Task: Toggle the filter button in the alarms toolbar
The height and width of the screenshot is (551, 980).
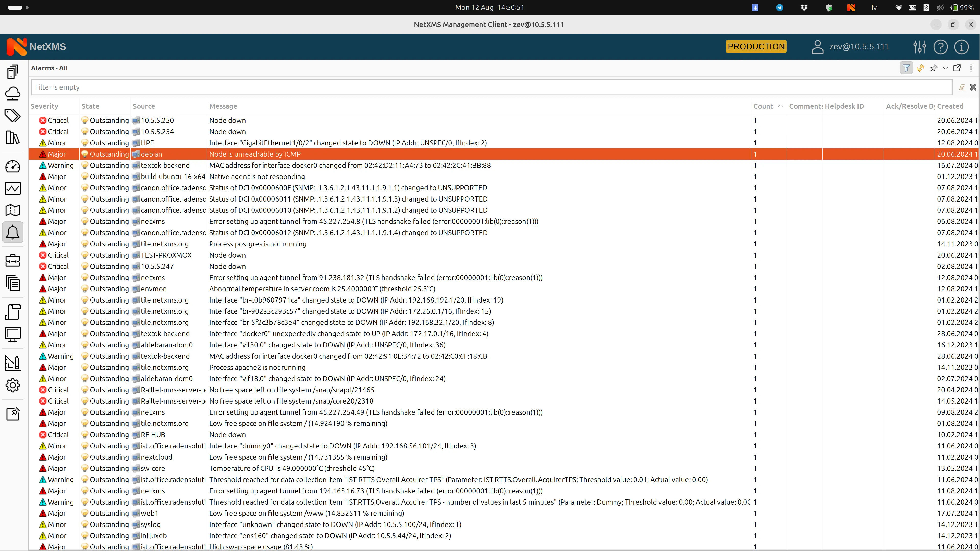Action: tap(906, 68)
